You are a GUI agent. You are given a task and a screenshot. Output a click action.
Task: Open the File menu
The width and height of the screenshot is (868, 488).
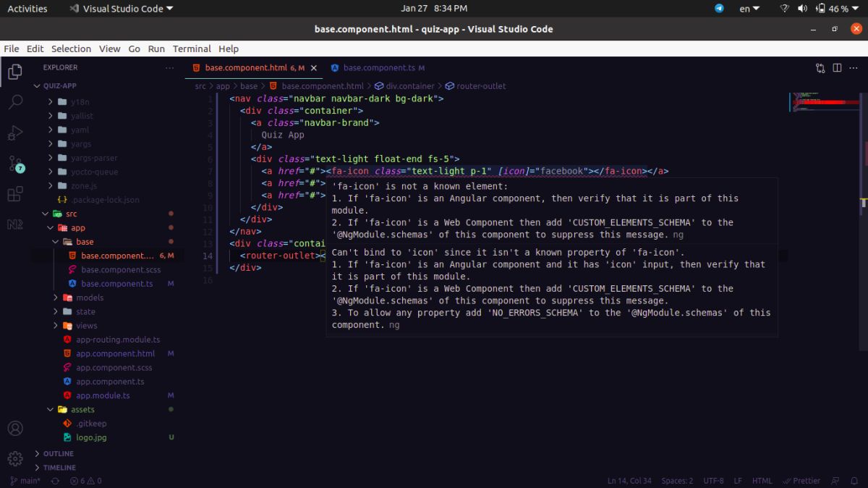click(12, 49)
